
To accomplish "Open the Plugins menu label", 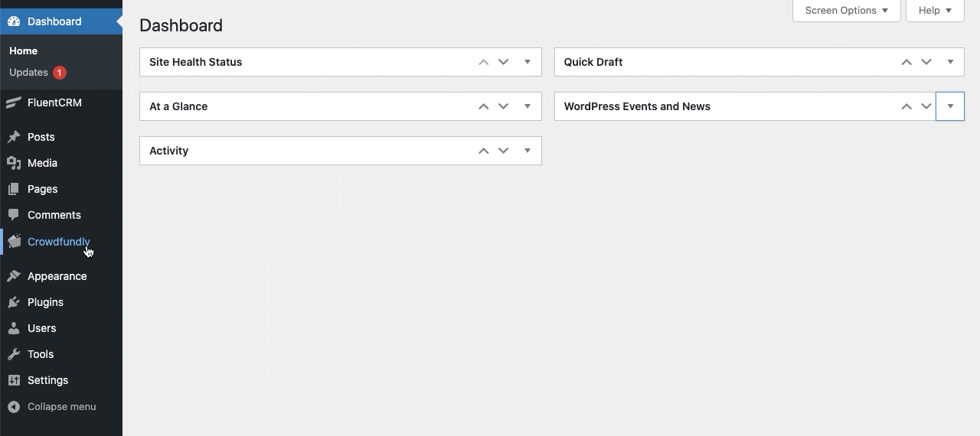I will click(45, 302).
